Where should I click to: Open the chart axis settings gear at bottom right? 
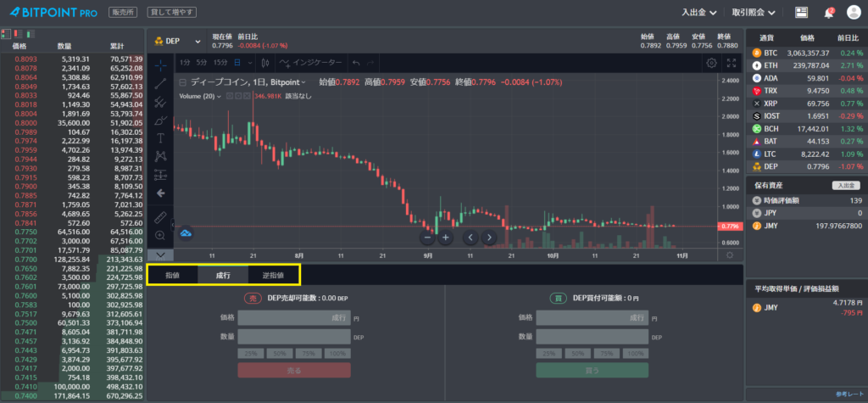pyautogui.click(x=730, y=255)
